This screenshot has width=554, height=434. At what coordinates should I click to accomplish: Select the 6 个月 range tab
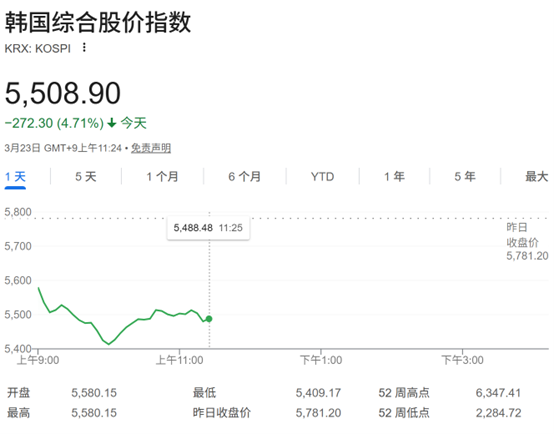coord(244,176)
